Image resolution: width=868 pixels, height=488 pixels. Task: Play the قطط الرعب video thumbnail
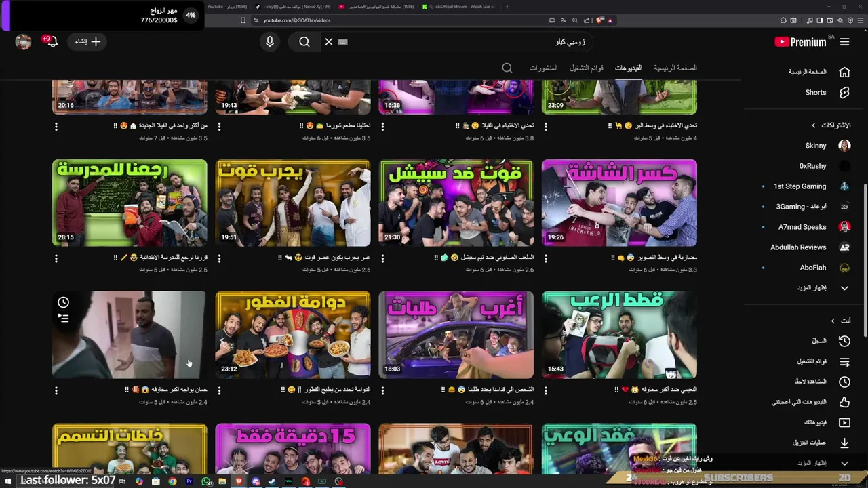click(619, 335)
